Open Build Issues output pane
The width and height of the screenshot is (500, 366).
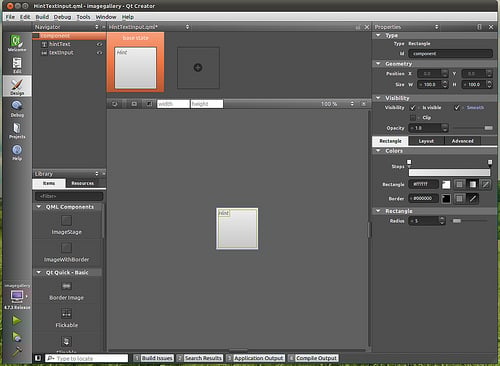[x=154, y=358]
